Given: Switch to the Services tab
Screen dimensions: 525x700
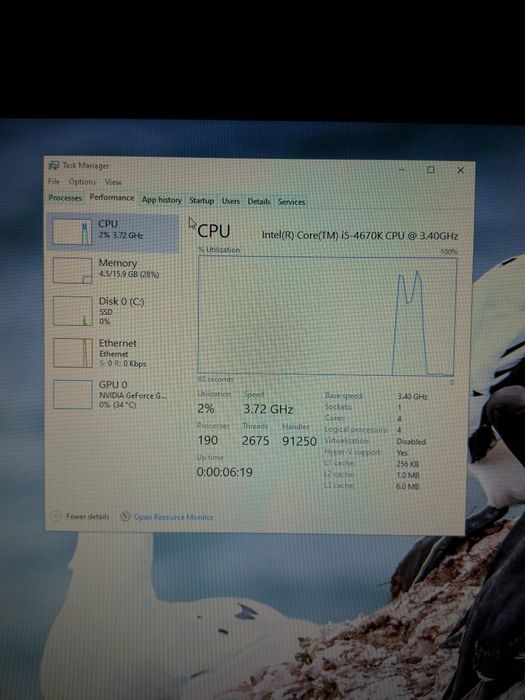Looking at the screenshot, I should (292, 202).
